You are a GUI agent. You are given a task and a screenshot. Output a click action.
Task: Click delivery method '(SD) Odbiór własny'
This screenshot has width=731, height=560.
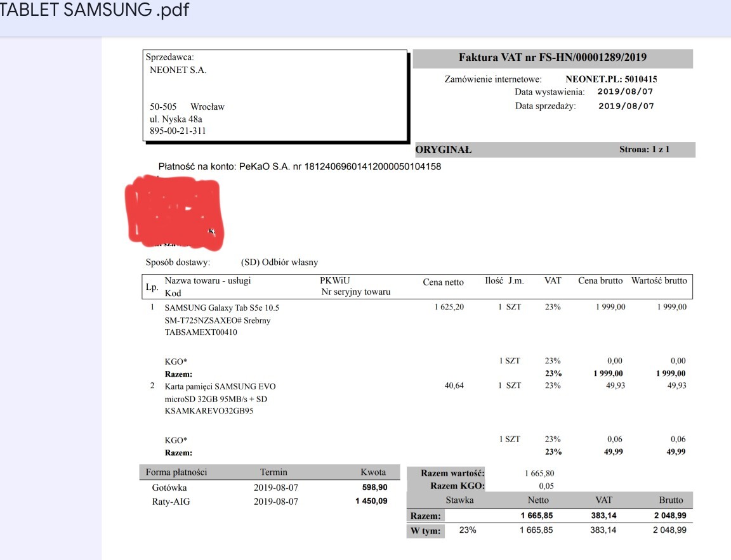tap(280, 263)
